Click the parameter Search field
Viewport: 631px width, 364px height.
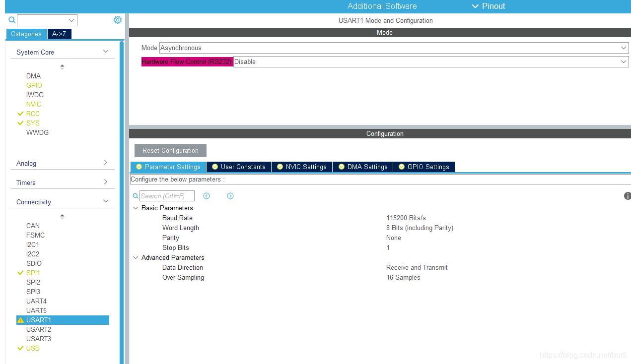(x=167, y=196)
